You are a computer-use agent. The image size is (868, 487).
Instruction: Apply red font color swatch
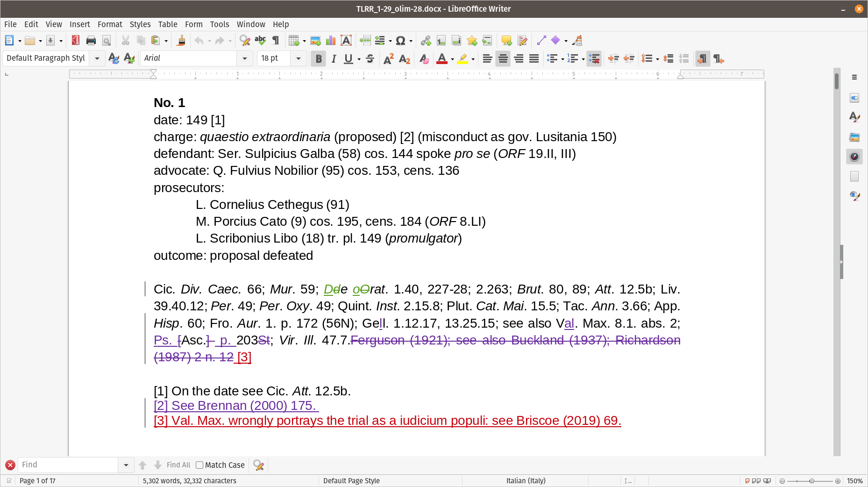pyautogui.click(x=442, y=58)
